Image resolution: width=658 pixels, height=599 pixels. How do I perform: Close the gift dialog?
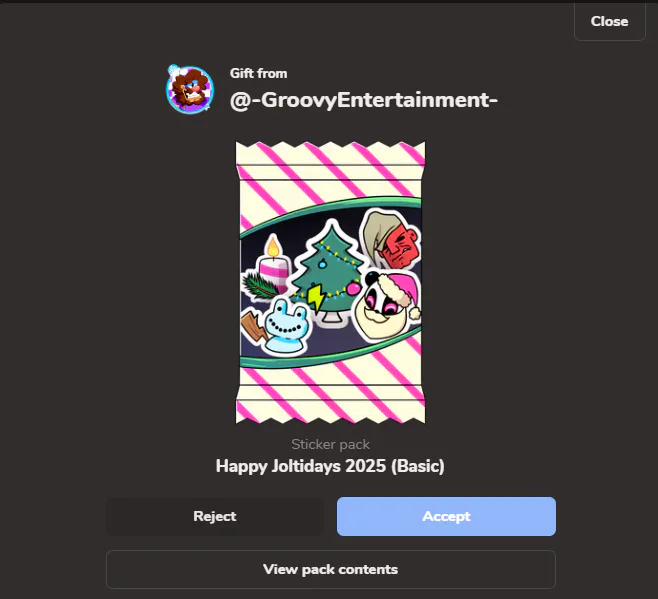[x=609, y=21]
